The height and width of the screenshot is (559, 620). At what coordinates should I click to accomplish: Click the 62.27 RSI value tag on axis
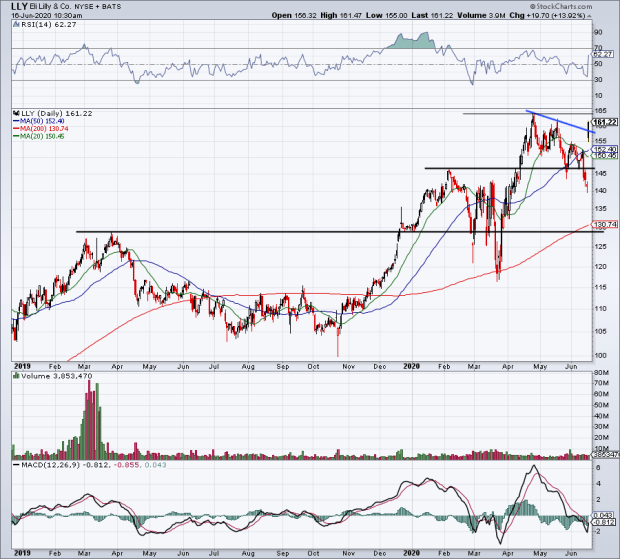603,54
